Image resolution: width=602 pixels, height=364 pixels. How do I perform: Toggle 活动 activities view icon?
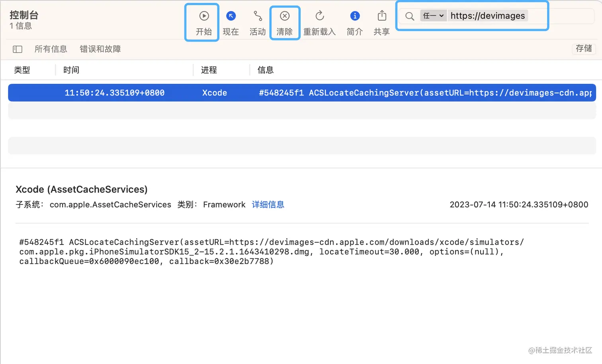(x=258, y=16)
